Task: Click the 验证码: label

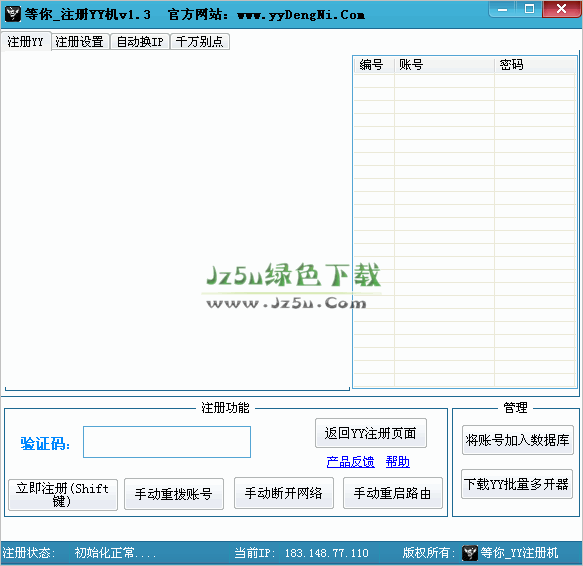Action: coord(45,444)
